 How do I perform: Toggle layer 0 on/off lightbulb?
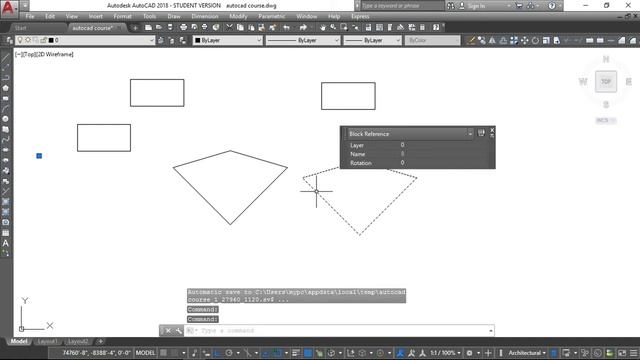tap(20, 40)
